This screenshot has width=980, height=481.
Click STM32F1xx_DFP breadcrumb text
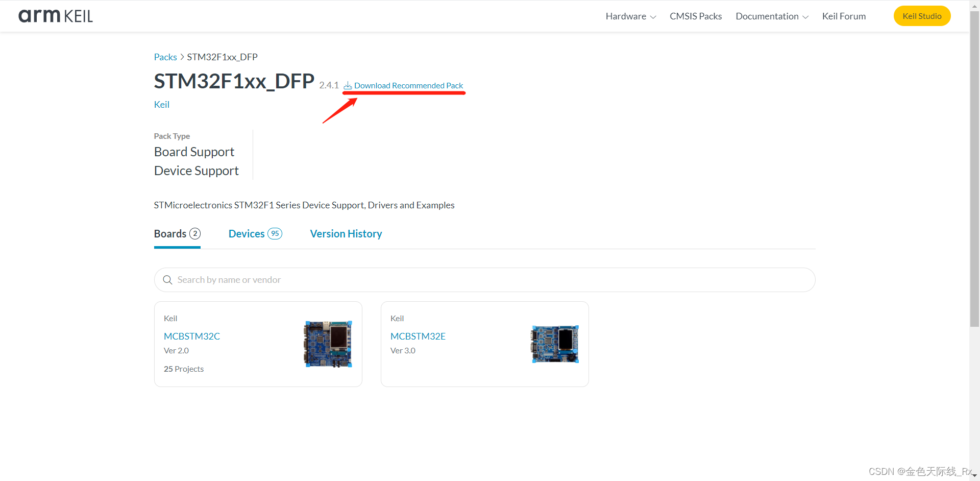tap(222, 57)
